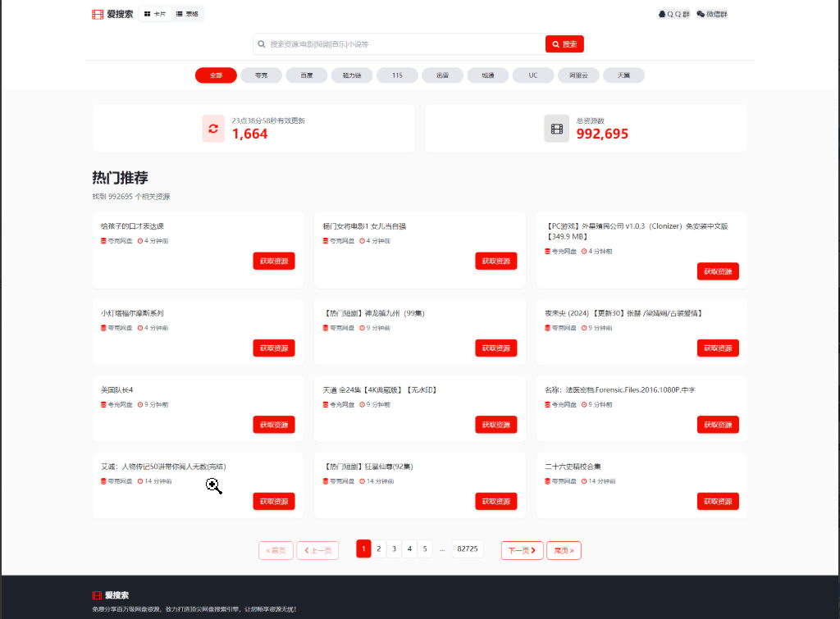The width and height of the screenshot is (840, 619).
Task: Switch to 卡片 card view
Action: tap(155, 14)
